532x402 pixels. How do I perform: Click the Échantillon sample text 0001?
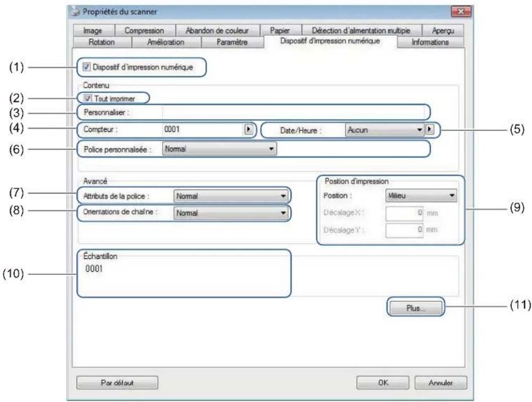click(94, 269)
